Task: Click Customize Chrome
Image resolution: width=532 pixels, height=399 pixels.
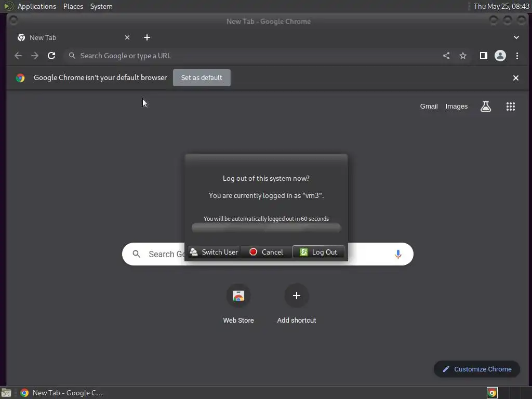Action: (477, 369)
